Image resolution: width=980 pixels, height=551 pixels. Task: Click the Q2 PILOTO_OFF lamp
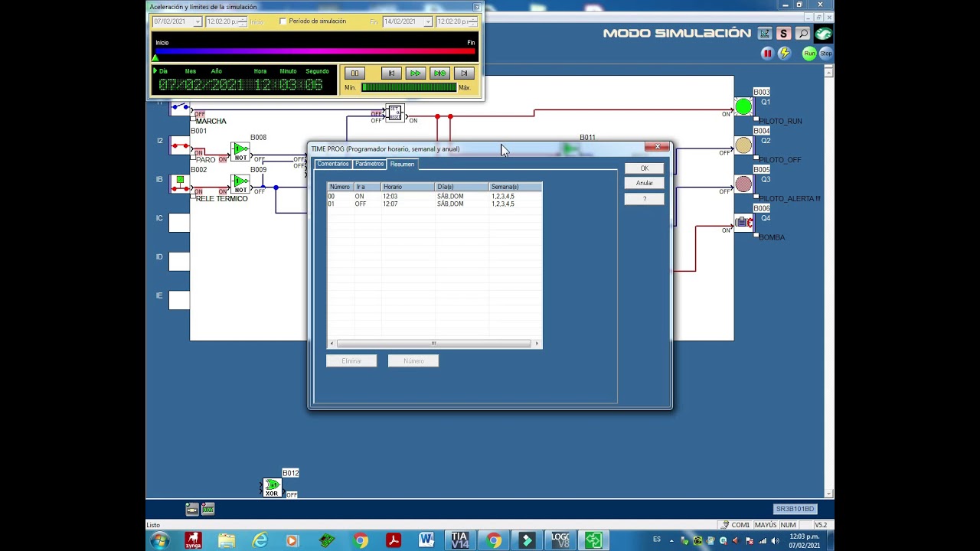[x=743, y=145]
